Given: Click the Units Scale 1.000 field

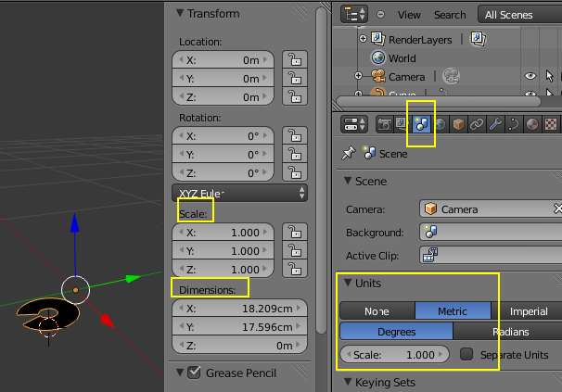Looking at the screenshot, I should point(394,354).
